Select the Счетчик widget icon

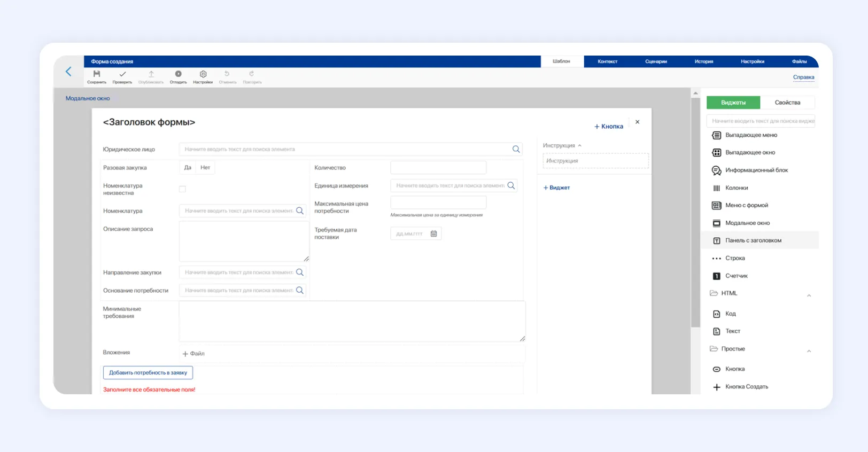click(x=717, y=276)
